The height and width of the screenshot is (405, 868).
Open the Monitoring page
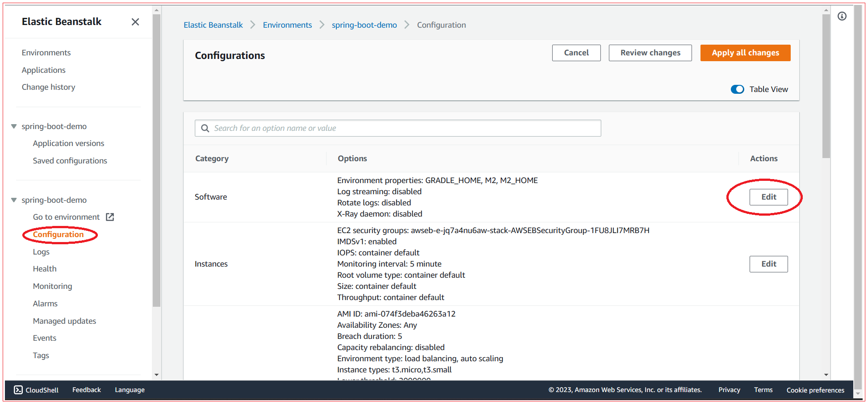pos(52,286)
